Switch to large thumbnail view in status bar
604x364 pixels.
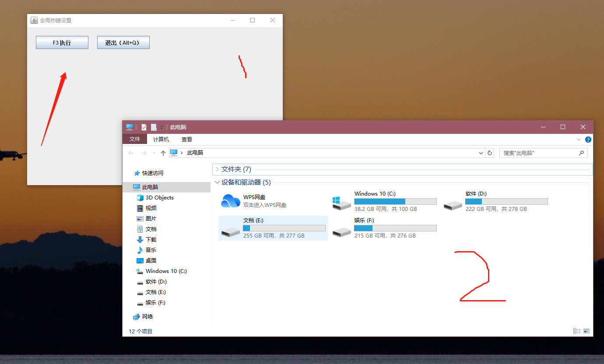586,331
